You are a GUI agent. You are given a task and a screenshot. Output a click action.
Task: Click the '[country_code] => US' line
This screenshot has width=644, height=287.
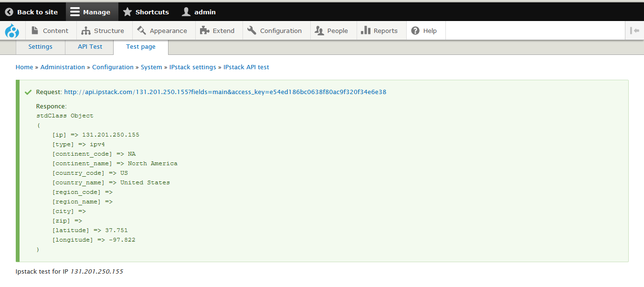coord(90,173)
